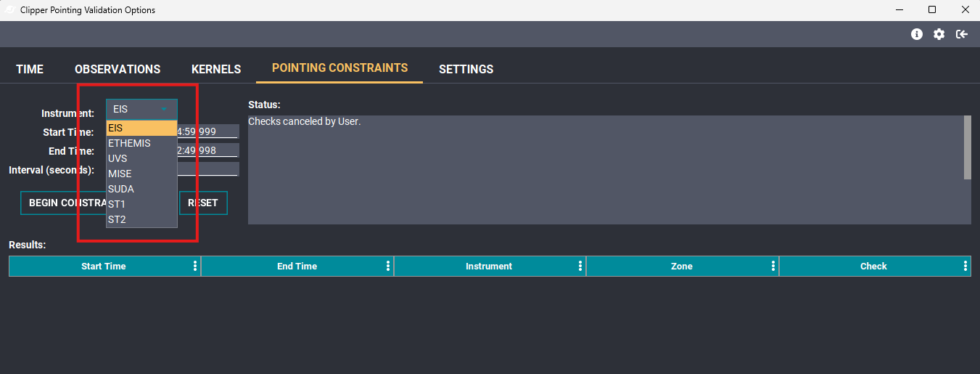980x374 pixels.
Task: Open Zone column menu dots
Action: pyautogui.click(x=773, y=267)
